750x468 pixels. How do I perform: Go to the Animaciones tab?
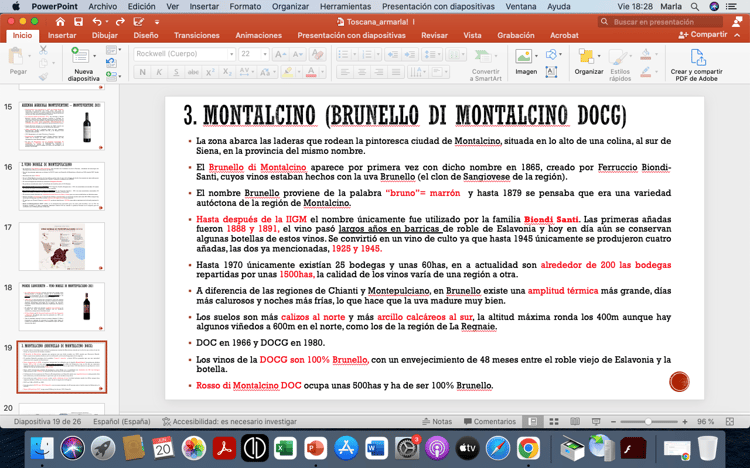point(258,35)
